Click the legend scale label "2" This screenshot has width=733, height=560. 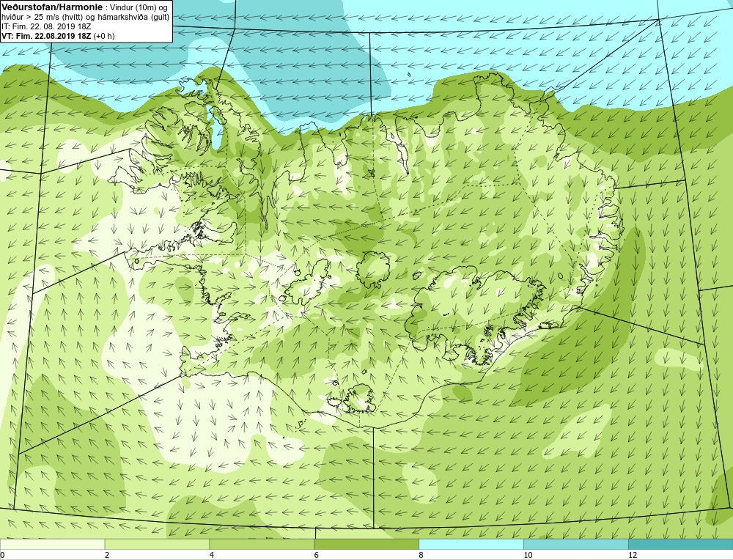click(x=107, y=555)
